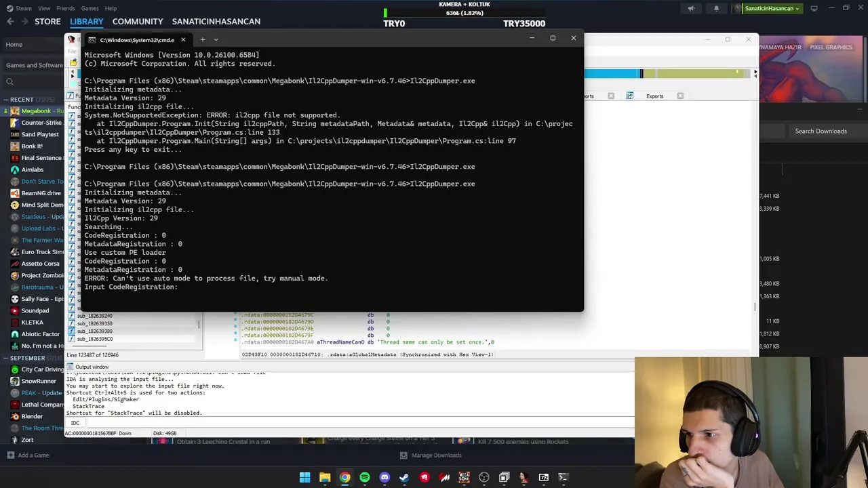Click the IDC command line input
The height and width of the screenshot is (488, 868).
tap(359, 423)
